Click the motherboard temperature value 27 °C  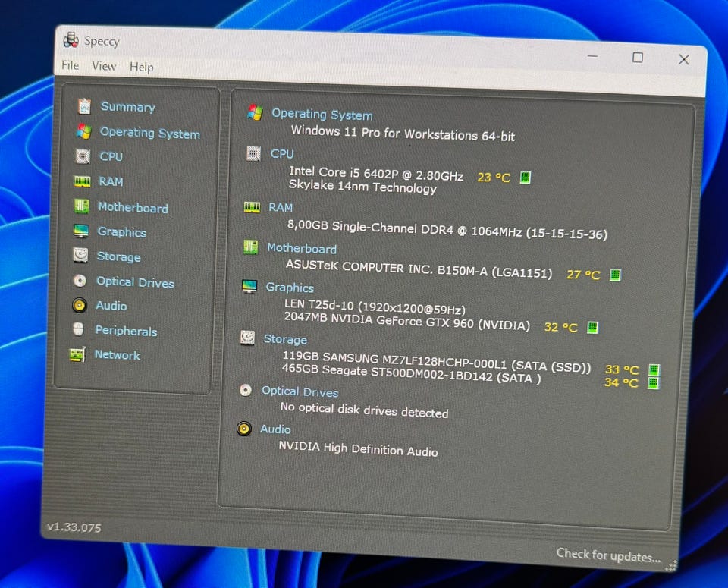(584, 275)
